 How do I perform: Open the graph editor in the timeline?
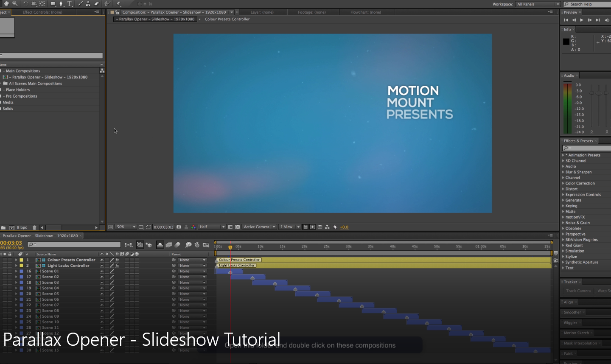point(206,244)
